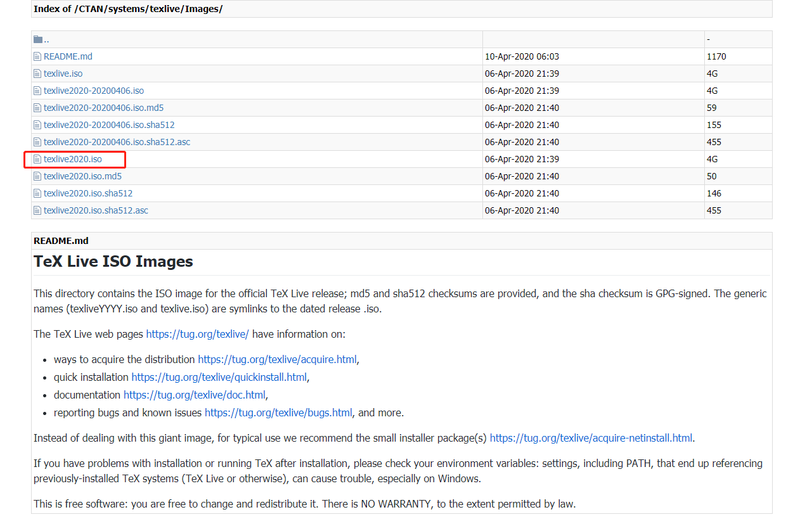Screen dimensions: 812x531
Task: Click file icon beside texlive2020.iso.sha512
Action: [x=37, y=193]
